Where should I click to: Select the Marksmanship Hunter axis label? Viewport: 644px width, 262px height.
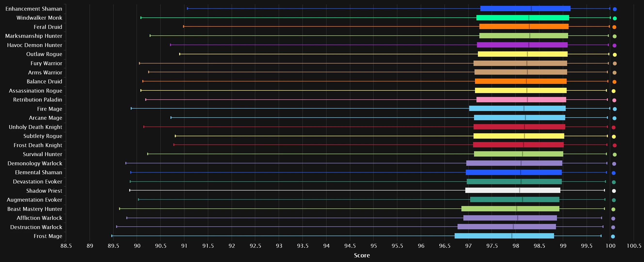tap(34, 36)
